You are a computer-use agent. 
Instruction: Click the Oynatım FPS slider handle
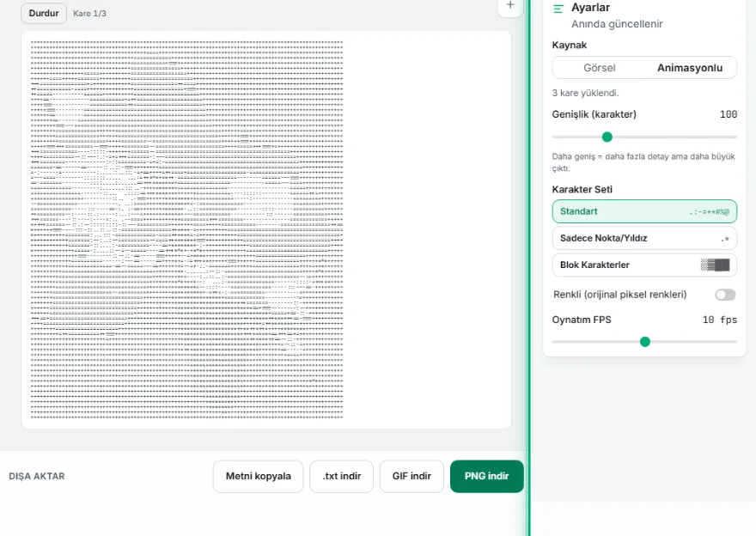[644, 342]
